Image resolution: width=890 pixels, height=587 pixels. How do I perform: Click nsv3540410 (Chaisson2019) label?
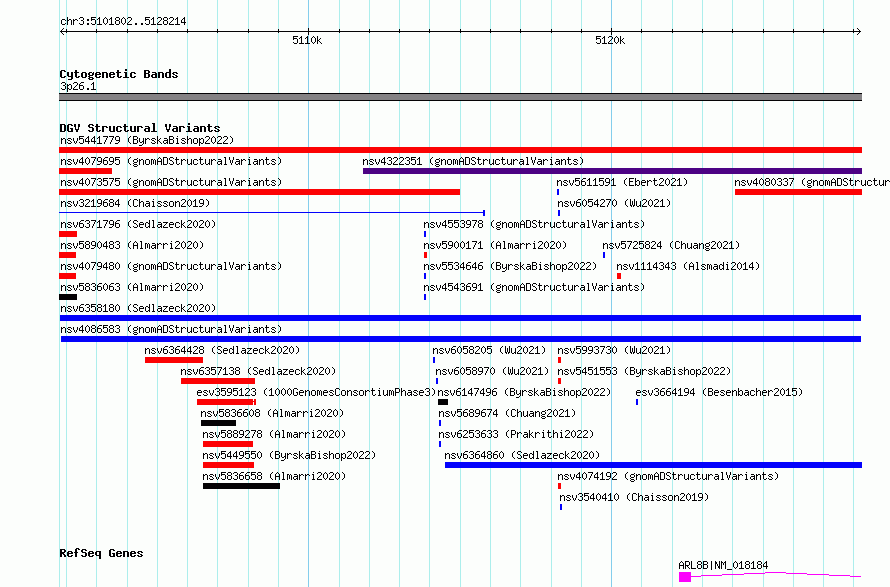(x=634, y=497)
